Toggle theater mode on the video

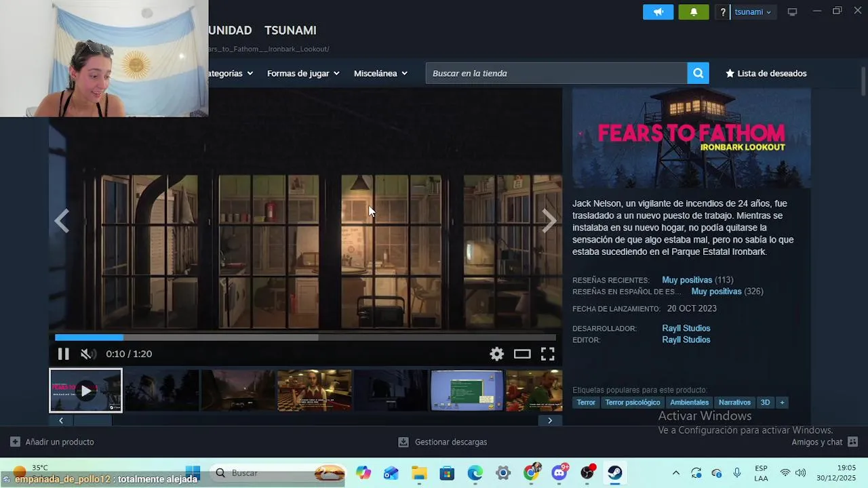tap(522, 354)
